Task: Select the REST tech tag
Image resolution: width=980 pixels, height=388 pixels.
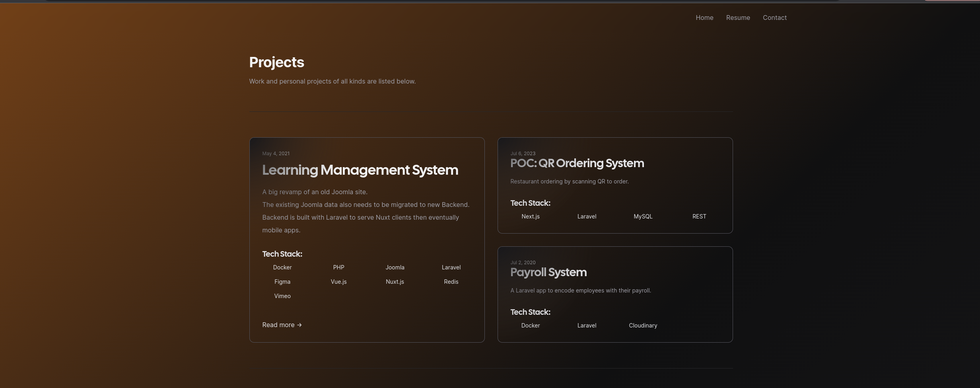Action: point(699,216)
